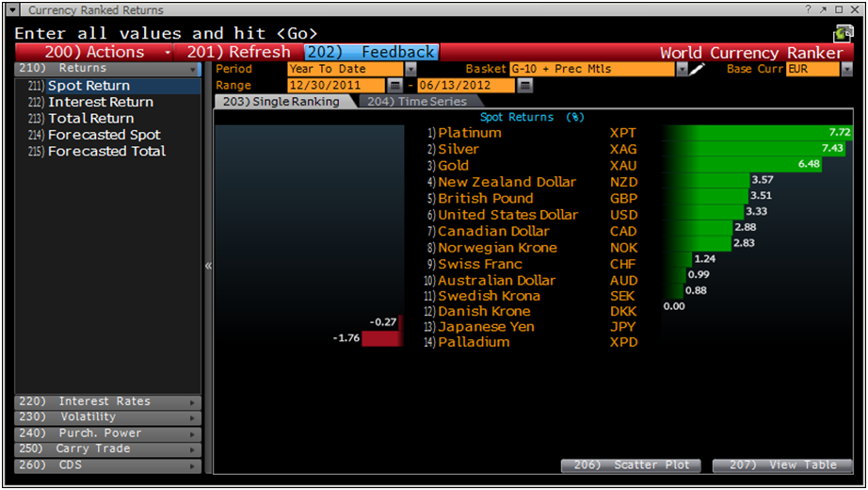This screenshot has width=868, height=490.
Task: Click Japanese Yen in ranking
Action: point(486,327)
